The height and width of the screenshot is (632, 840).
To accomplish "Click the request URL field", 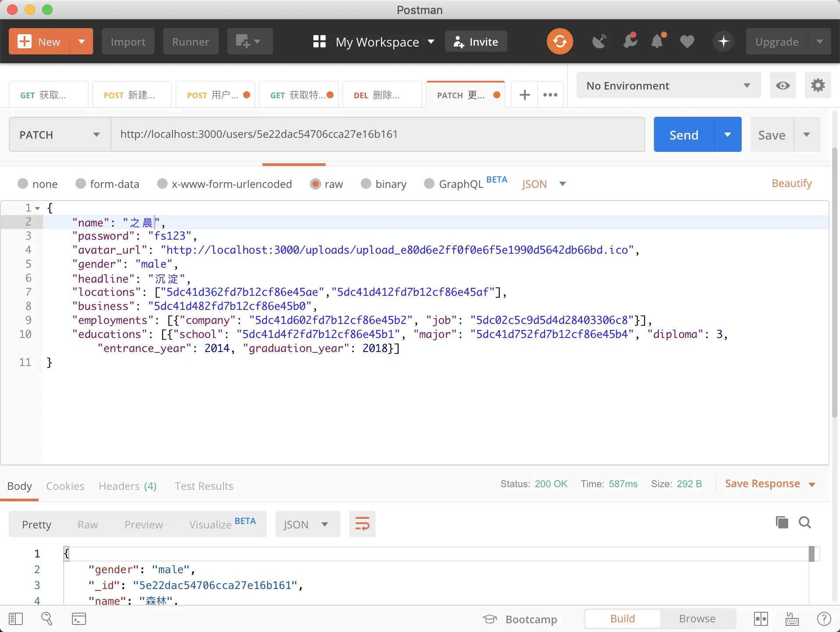I will tap(378, 134).
